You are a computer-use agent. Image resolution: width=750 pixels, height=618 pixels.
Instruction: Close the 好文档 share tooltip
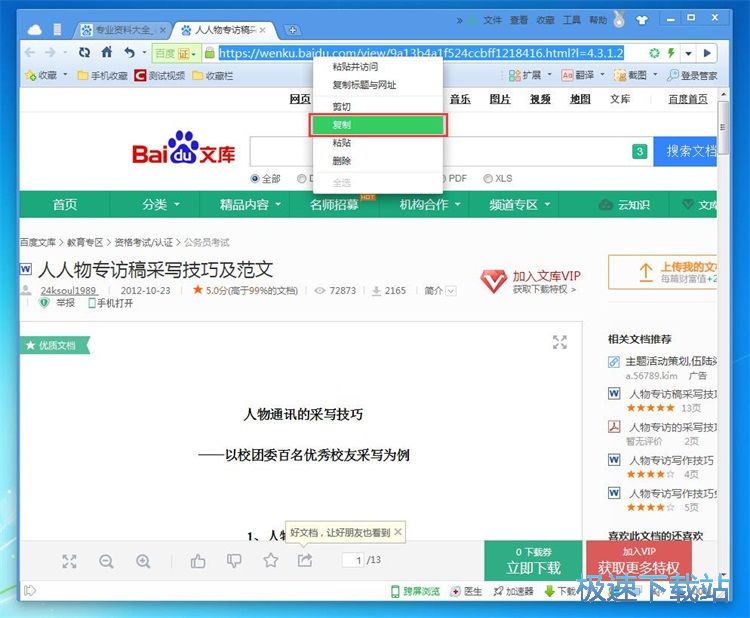[x=398, y=532]
